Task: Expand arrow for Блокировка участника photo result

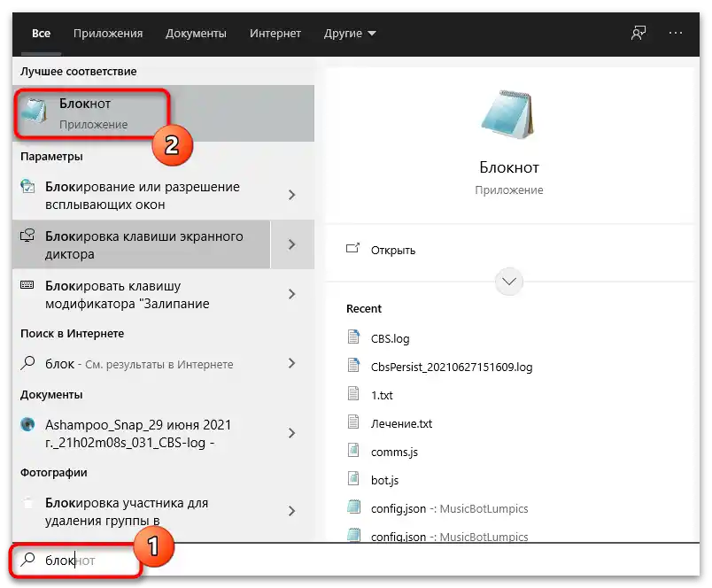Action: click(292, 512)
